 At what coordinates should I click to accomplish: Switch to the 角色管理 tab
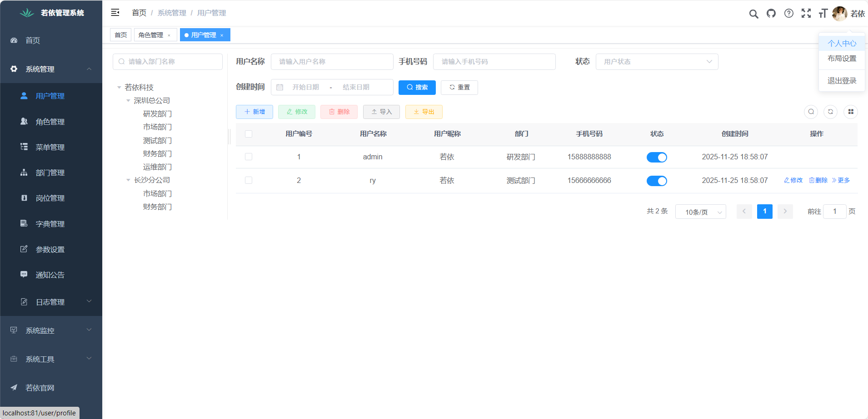coord(151,35)
